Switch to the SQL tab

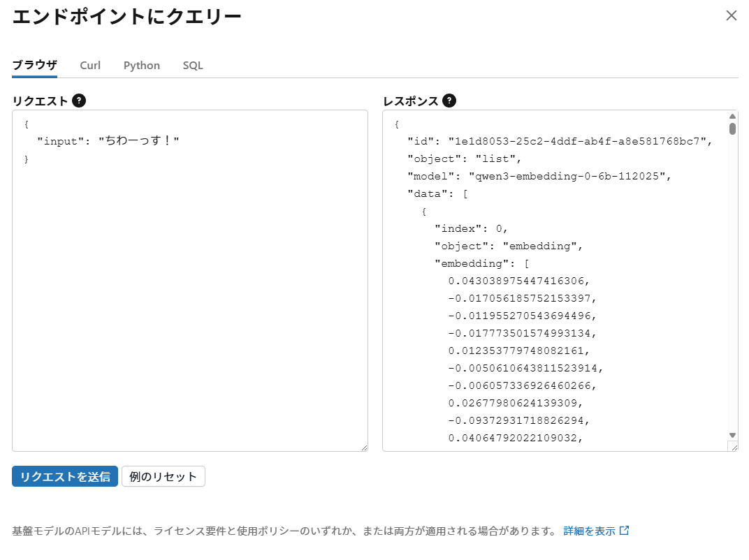(192, 65)
